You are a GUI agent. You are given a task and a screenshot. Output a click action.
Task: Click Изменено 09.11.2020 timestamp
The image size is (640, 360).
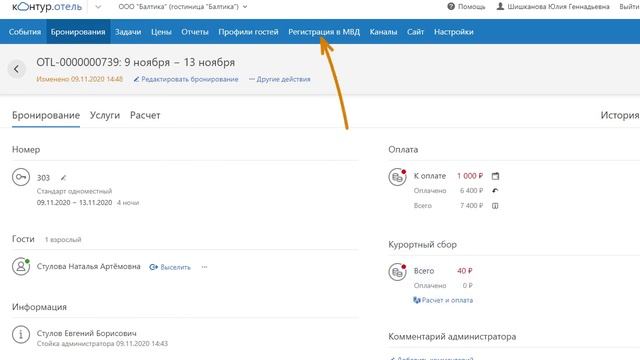80,79
